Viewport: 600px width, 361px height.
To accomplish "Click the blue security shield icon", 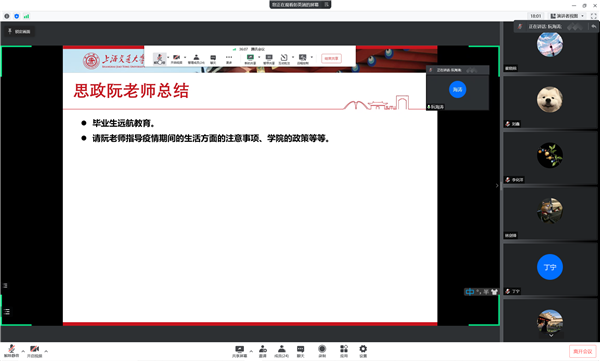I will click(16, 16).
